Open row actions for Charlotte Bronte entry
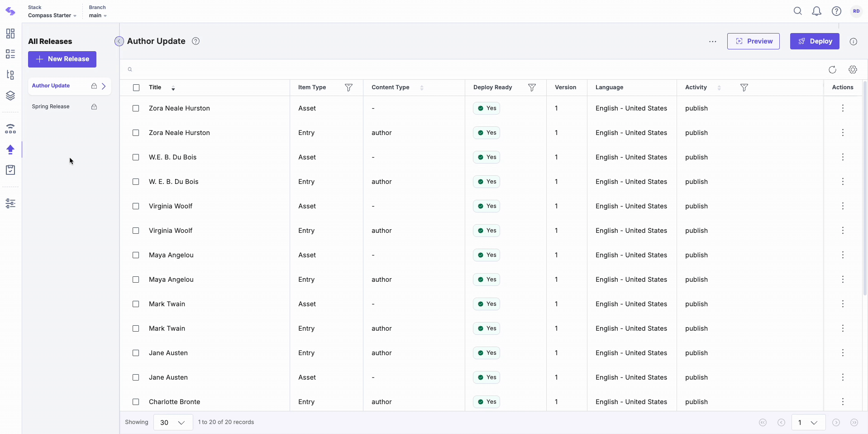This screenshot has height=434, width=868. click(x=843, y=402)
